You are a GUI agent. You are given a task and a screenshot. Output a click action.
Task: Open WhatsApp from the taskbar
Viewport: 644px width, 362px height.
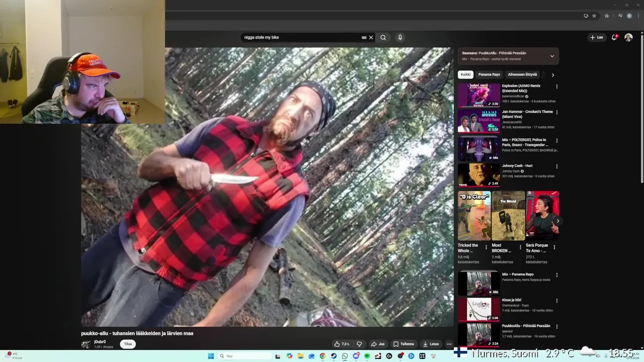click(x=345, y=356)
